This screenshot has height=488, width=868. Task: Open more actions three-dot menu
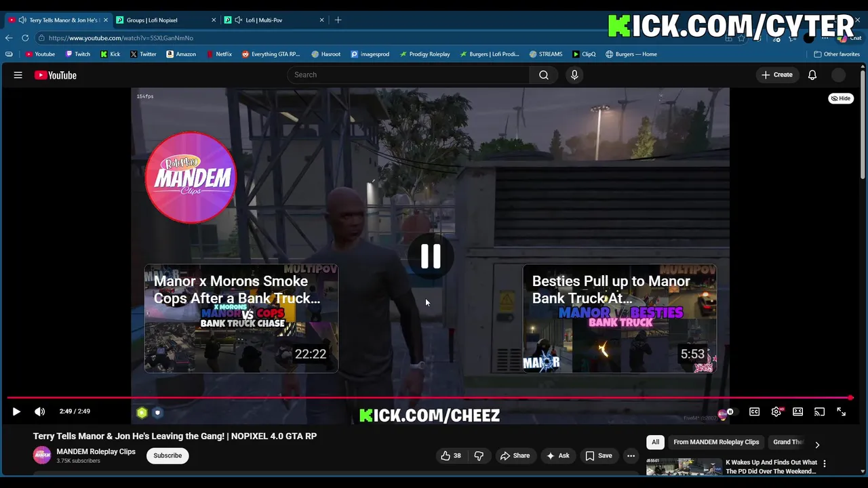tap(631, 455)
